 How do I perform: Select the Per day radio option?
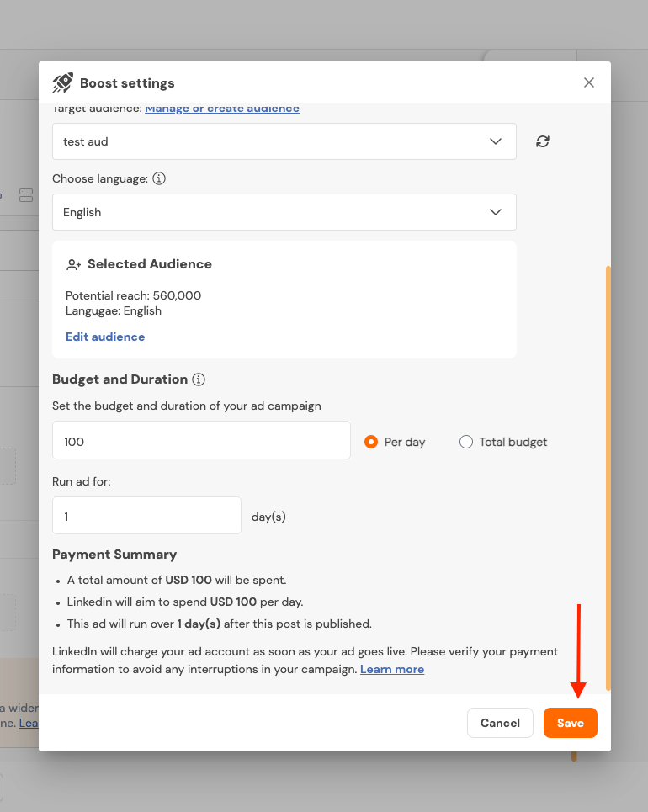click(x=371, y=442)
